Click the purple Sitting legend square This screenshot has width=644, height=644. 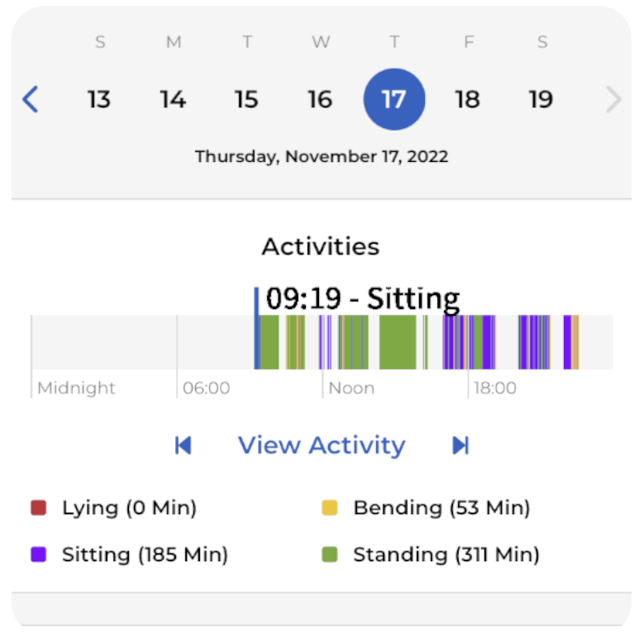pyautogui.click(x=39, y=555)
